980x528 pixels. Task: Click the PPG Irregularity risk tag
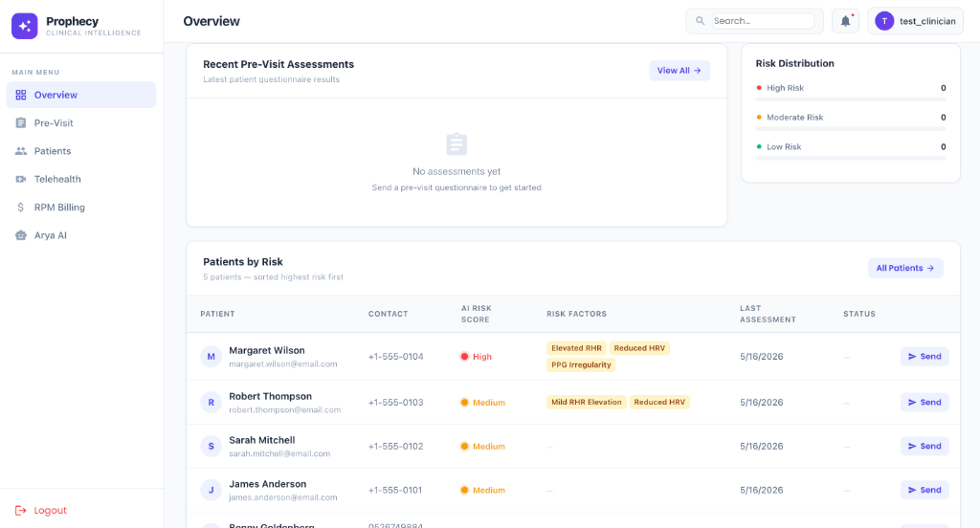click(581, 365)
